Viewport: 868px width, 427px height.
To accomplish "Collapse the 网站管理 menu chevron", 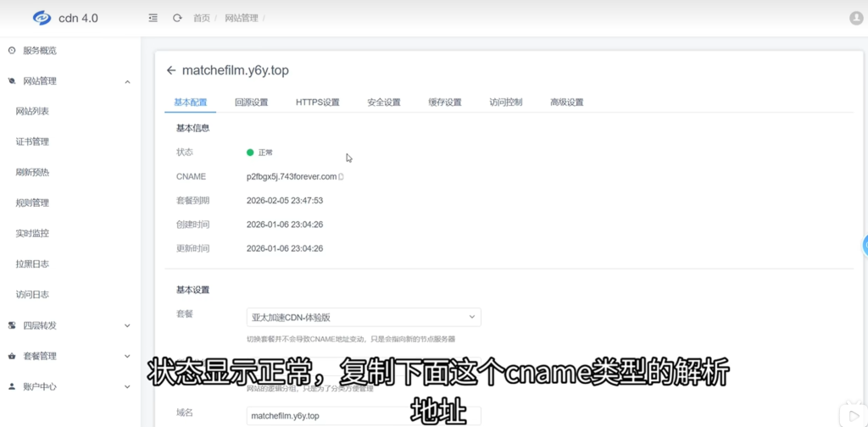I will (x=127, y=82).
